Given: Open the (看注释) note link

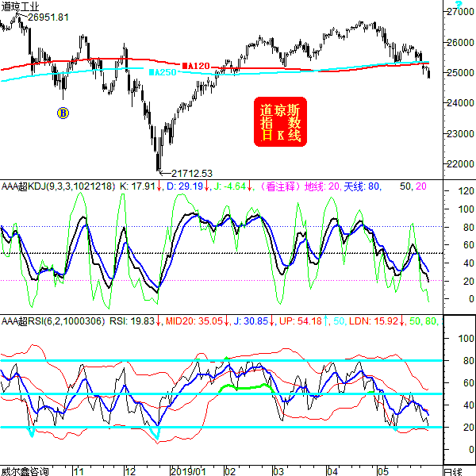Looking at the screenshot, I should click(x=281, y=186).
